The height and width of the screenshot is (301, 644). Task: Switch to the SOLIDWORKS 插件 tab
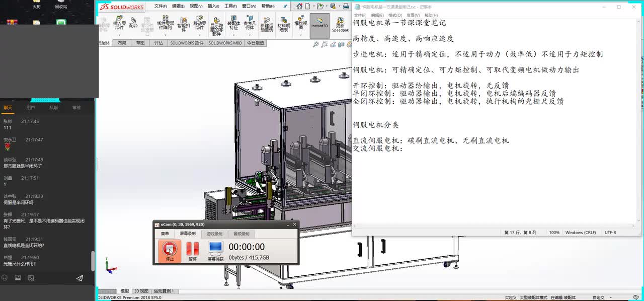(187, 43)
